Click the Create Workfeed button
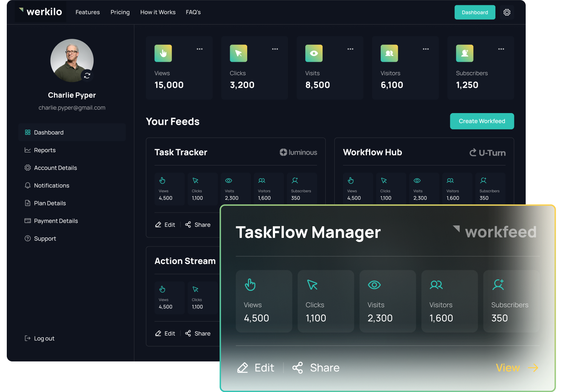Screen dimensions: 563x392 pyautogui.click(x=482, y=121)
